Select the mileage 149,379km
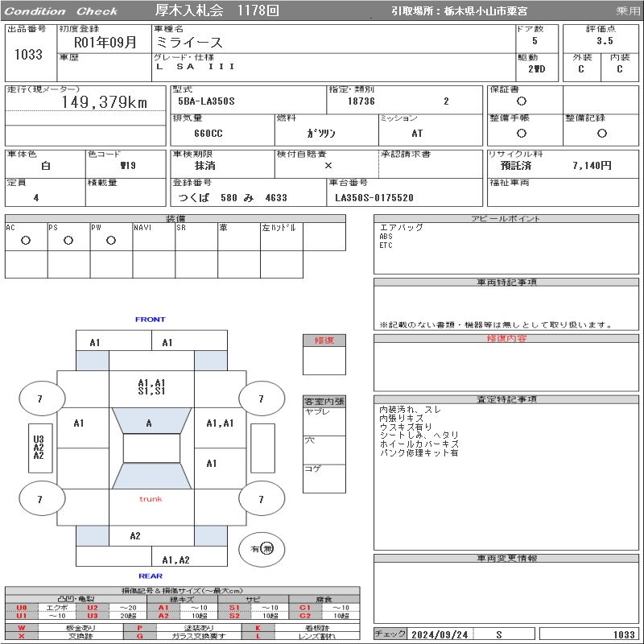 (105, 102)
